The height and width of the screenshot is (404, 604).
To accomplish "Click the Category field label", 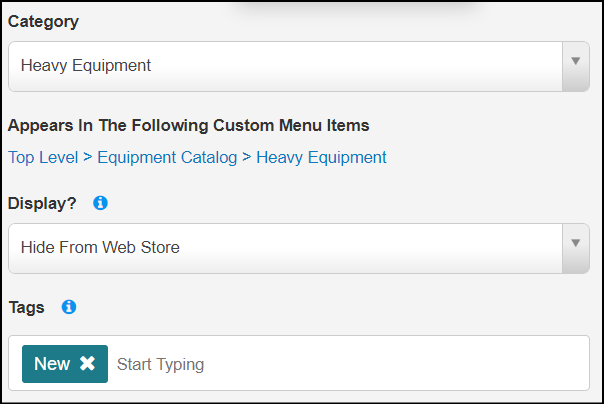I will coord(43,21).
